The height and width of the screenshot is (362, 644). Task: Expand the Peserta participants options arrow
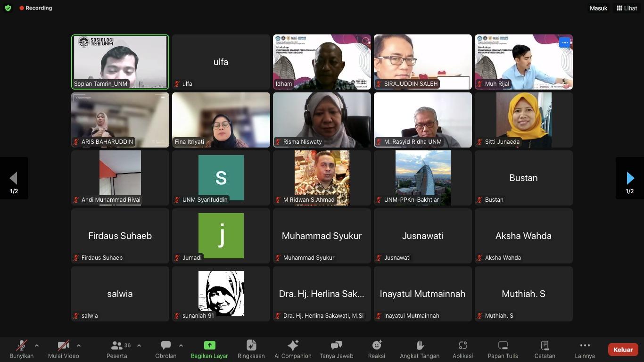(139, 346)
